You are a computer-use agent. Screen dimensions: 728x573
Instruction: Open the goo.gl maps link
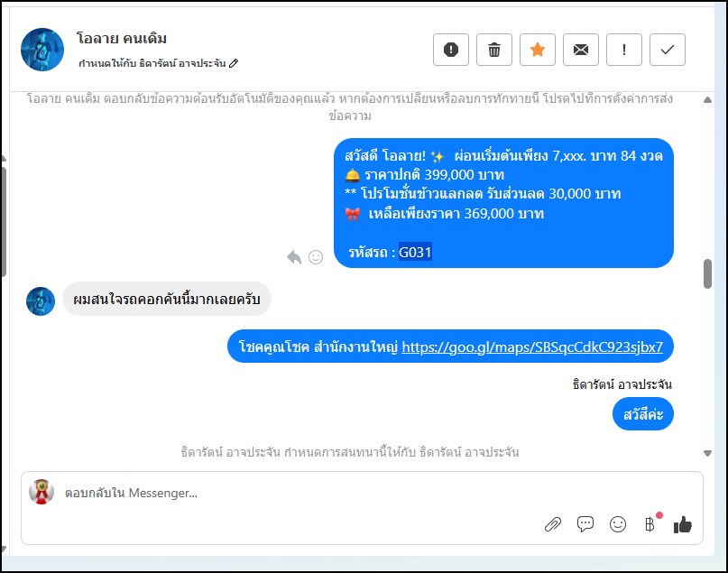point(532,347)
